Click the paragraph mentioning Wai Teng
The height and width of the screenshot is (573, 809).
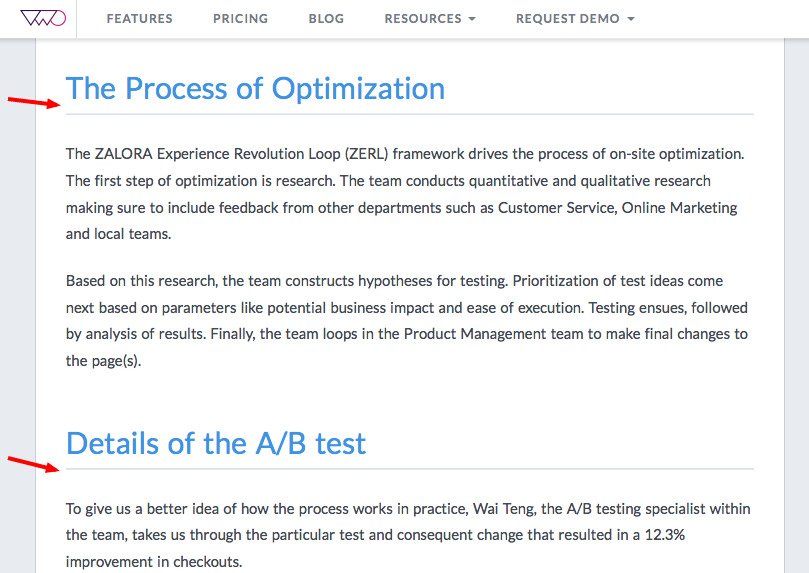pos(408,535)
